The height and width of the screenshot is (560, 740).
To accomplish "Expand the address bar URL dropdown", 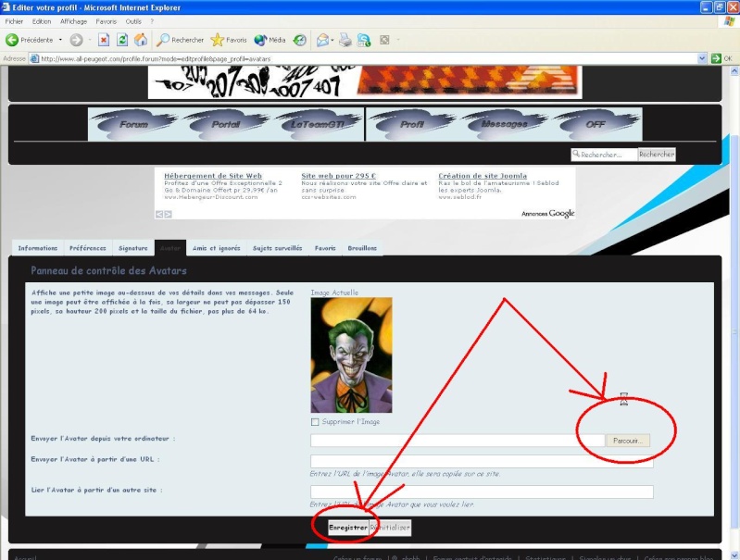I will point(702,58).
